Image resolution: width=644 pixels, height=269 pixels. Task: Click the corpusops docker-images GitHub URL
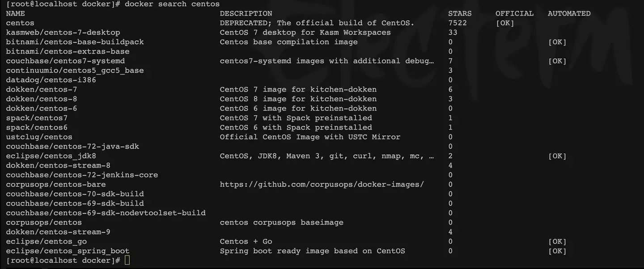coord(322,185)
